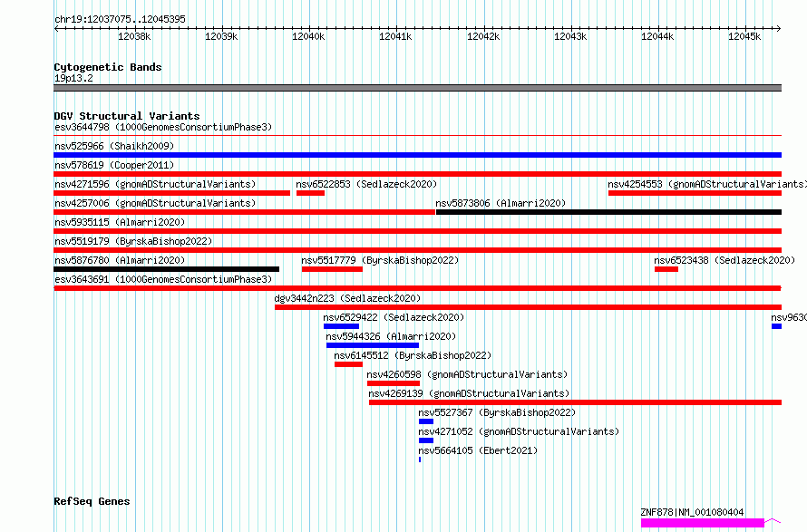Open nsv5876780 (Almarri2020) label
Viewport: 807px width, 532px height.
(120, 260)
